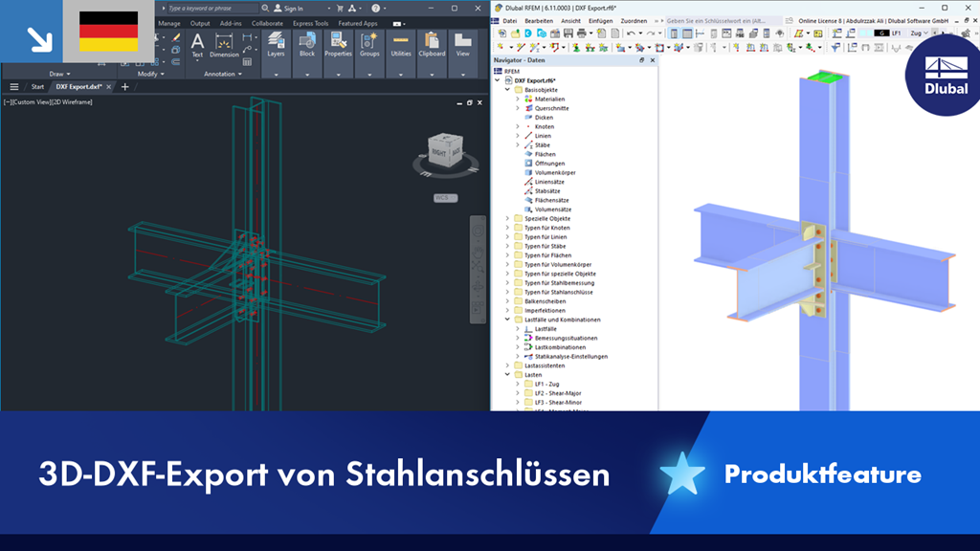This screenshot has width=980, height=551.
Task: Open the Annotation panel dropdown
Action: point(222,74)
